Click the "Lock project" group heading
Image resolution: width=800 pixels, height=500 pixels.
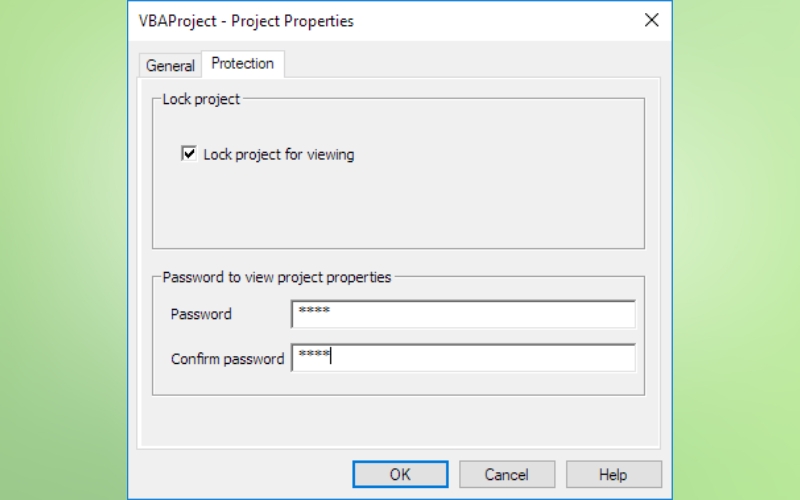coord(201,99)
